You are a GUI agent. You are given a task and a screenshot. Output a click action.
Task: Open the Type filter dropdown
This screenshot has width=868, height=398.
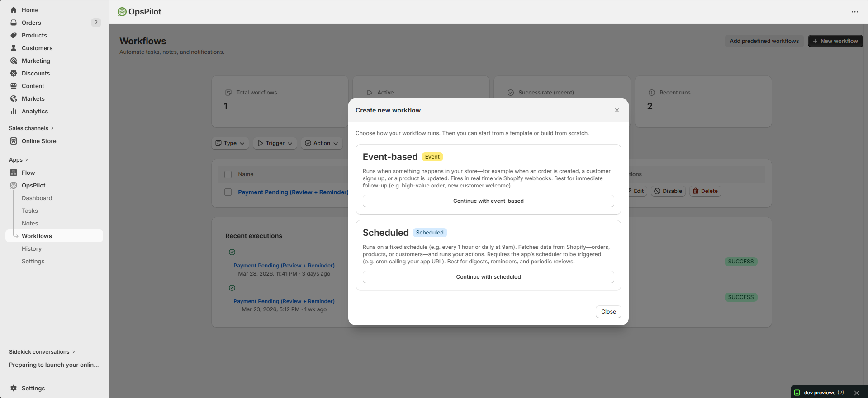coord(230,143)
